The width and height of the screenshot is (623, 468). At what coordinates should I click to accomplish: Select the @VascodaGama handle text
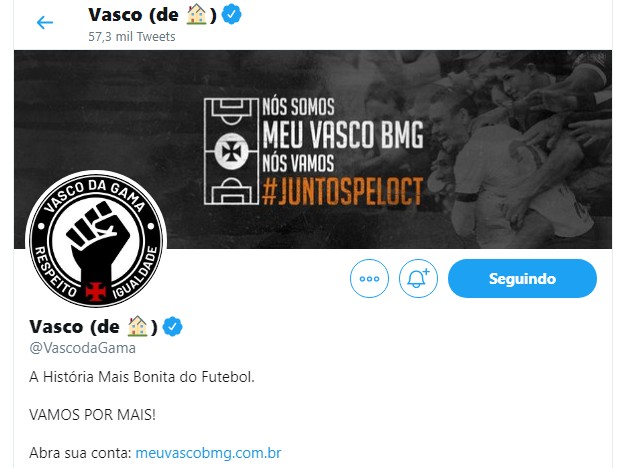tap(83, 348)
